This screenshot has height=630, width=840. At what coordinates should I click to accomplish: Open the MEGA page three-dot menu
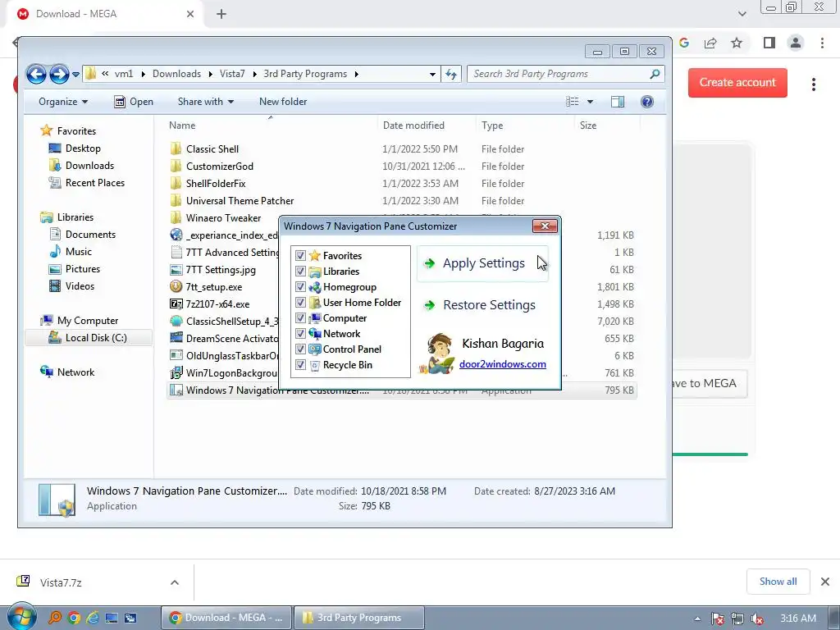tap(813, 84)
